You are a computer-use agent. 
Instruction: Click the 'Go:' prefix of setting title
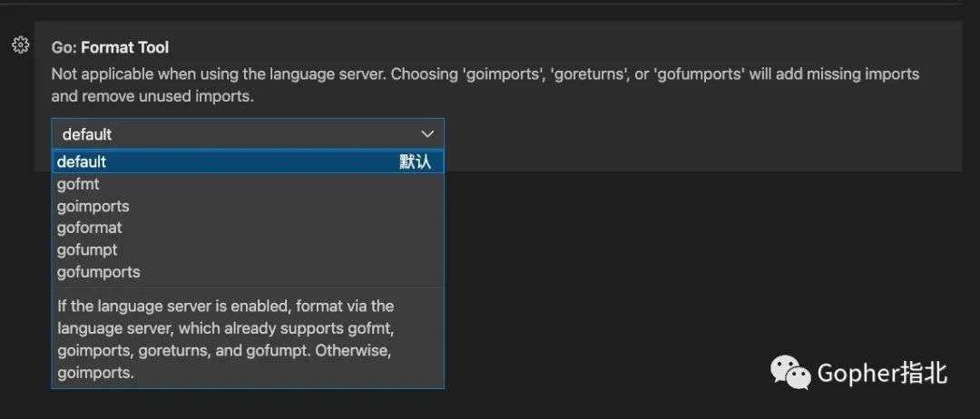[64, 47]
